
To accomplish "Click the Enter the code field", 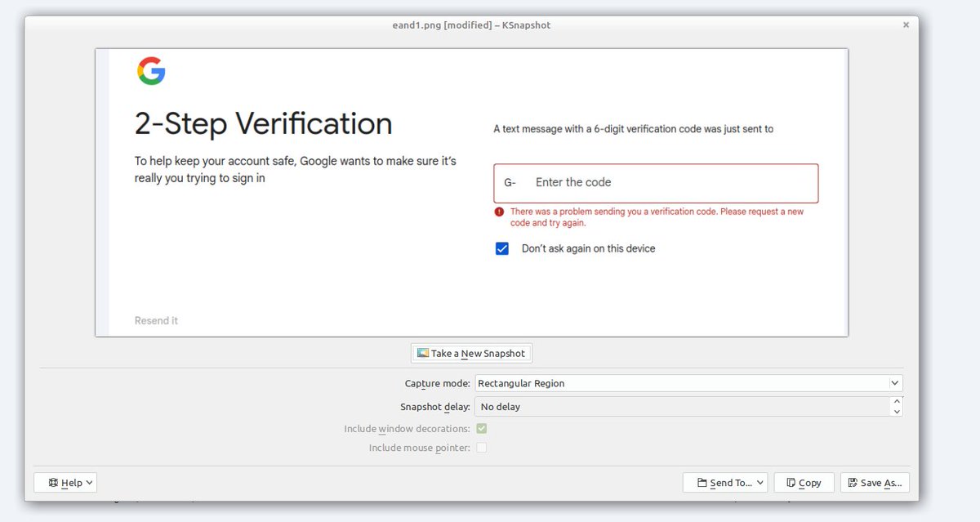I will pos(656,183).
